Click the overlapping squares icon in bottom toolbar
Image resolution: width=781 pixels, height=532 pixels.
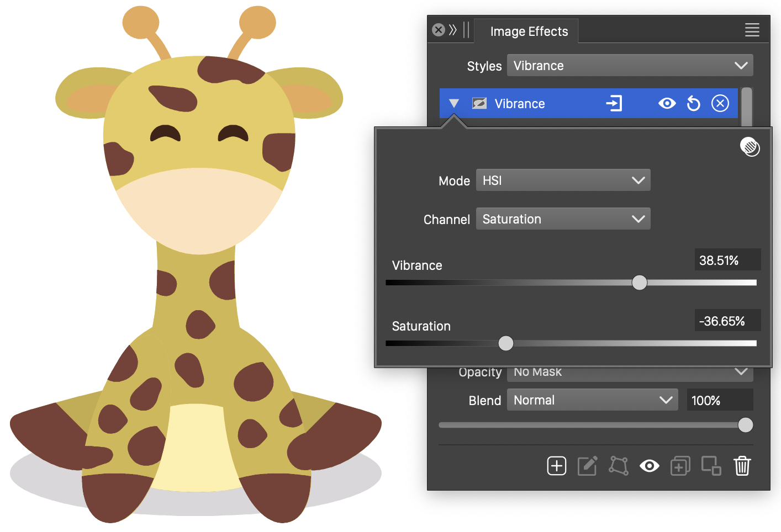[x=711, y=466]
